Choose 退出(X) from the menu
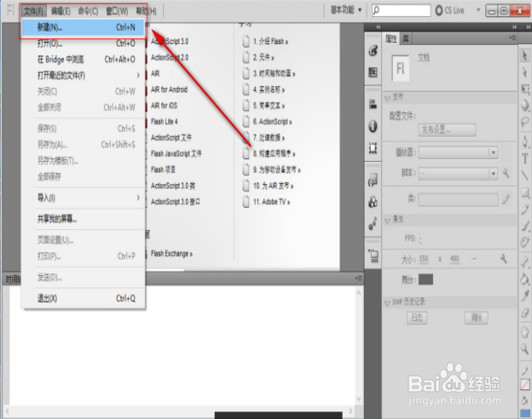 [x=84, y=298]
